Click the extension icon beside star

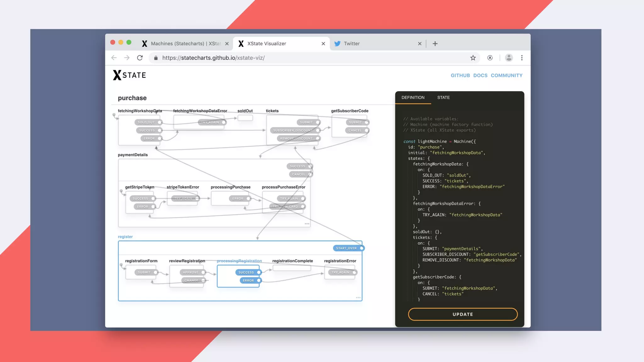(x=490, y=58)
